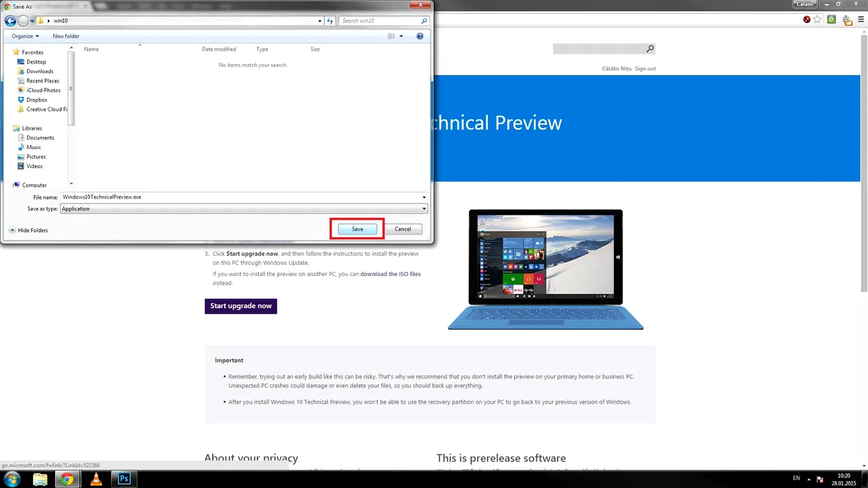Click the extension icon with orange badge in Chrome
The width and height of the screenshot is (868, 488).
click(x=847, y=20)
